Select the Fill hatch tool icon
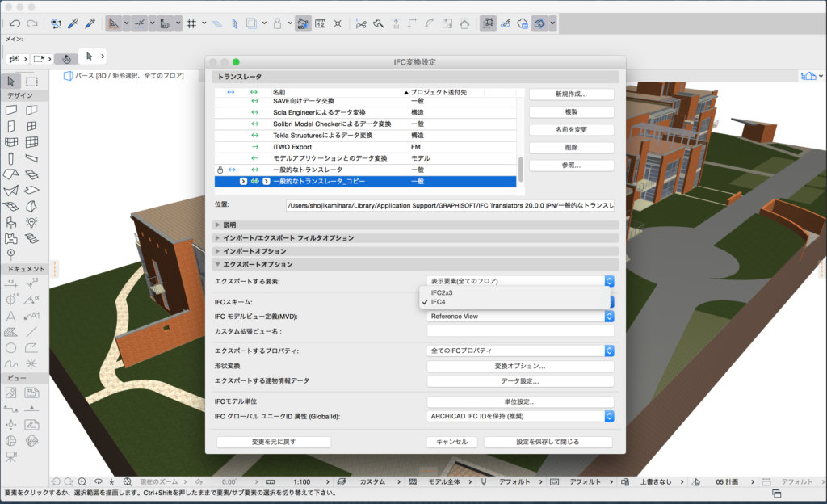Image resolution: width=827 pixels, height=504 pixels. pos(11,332)
